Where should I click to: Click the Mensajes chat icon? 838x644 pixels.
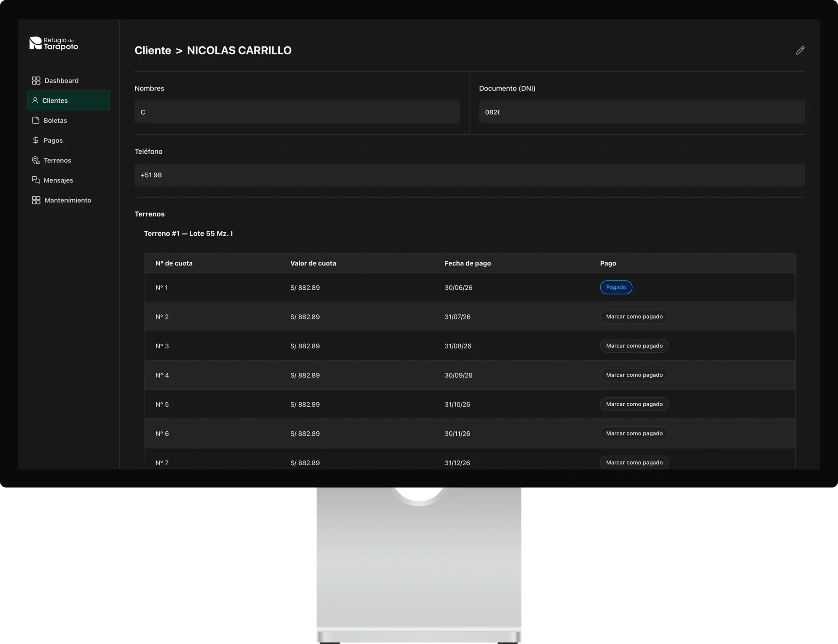pos(36,180)
